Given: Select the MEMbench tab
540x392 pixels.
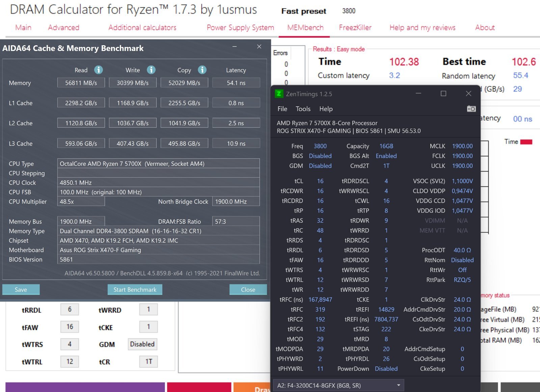Looking at the screenshot, I should [305, 28].
